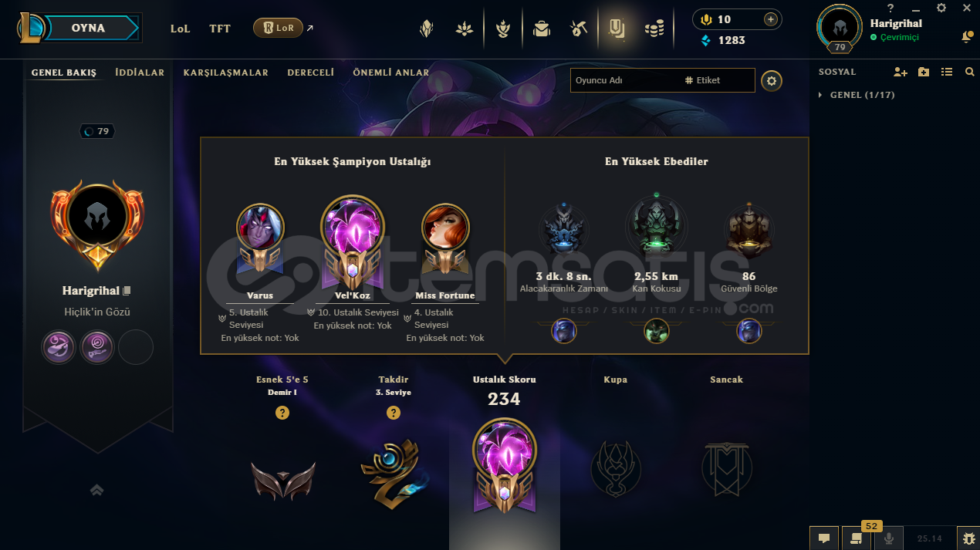This screenshot has height=550, width=980.
Task: Open the Store coins icon
Action: pos(654,29)
